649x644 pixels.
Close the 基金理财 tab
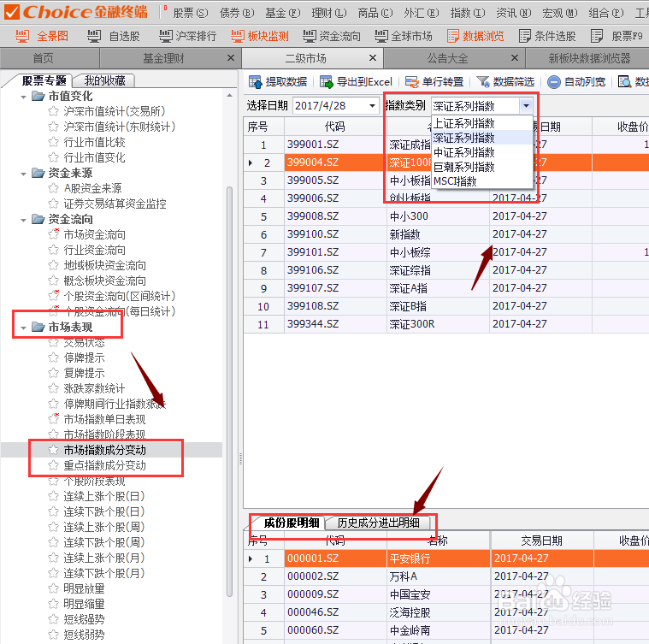tap(231, 58)
